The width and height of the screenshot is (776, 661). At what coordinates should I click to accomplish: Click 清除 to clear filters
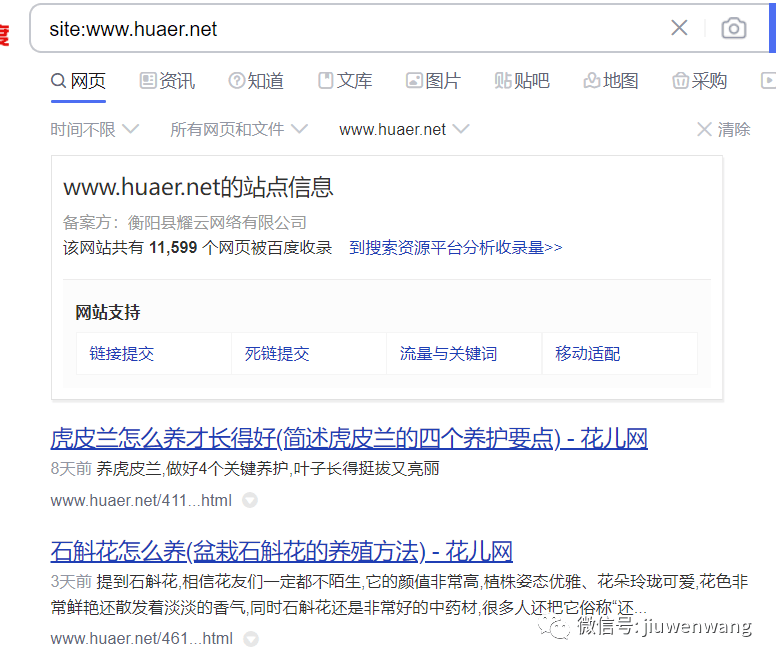734,130
